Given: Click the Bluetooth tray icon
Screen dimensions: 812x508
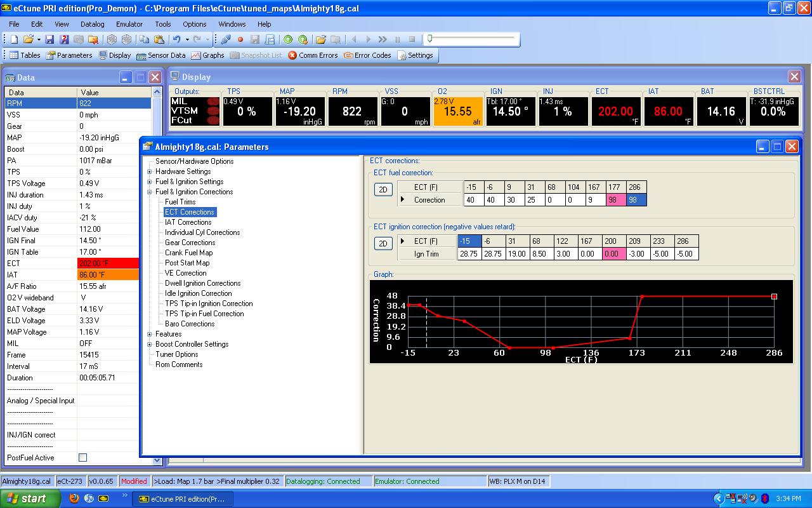Looking at the screenshot, I should [x=764, y=498].
